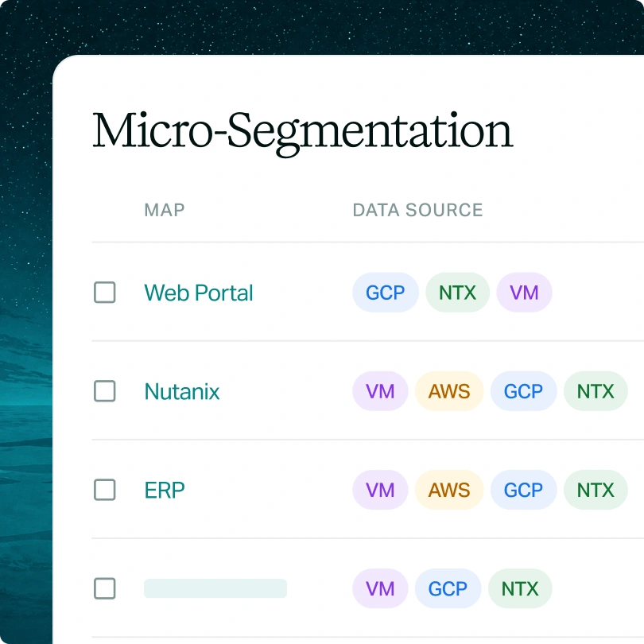
Task: Select the ERP row checkbox
Action: [x=105, y=490]
